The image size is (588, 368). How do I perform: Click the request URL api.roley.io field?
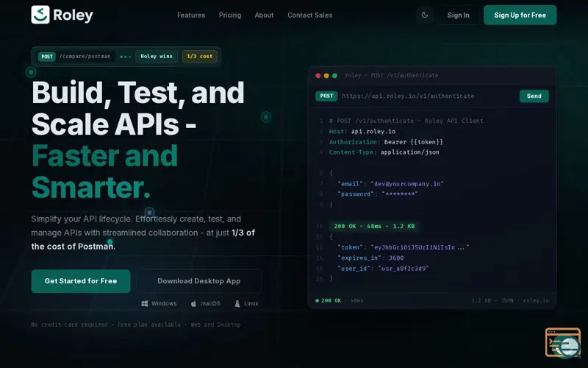(x=408, y=96)
